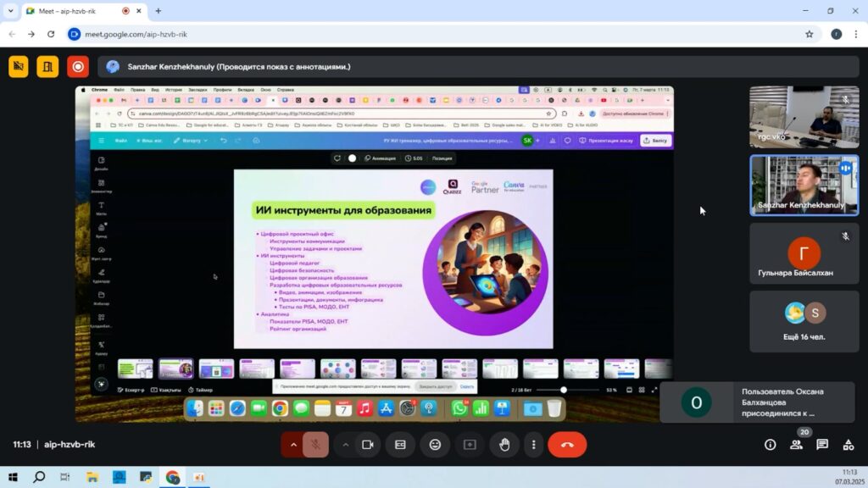Show the people panel with 20 participants
Image resolution: width=868 pixels, height=488 pixels.
coord(797,445)
